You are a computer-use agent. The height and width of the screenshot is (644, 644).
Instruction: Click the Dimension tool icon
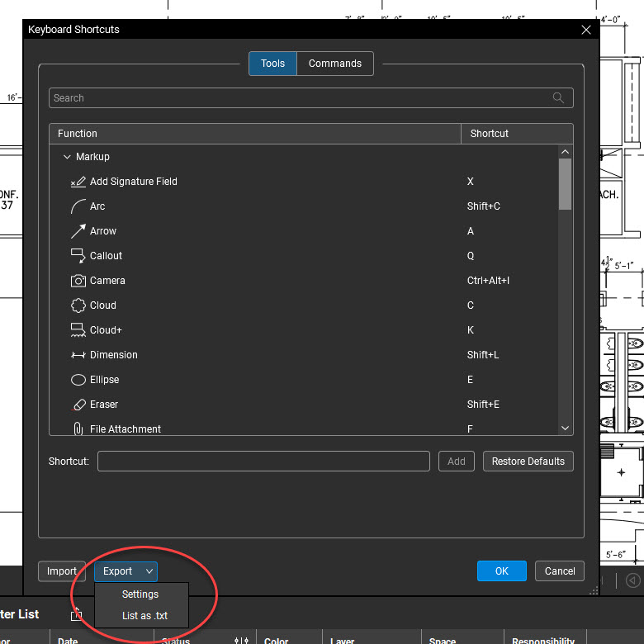pyautogui.click(x=78, y=355)
